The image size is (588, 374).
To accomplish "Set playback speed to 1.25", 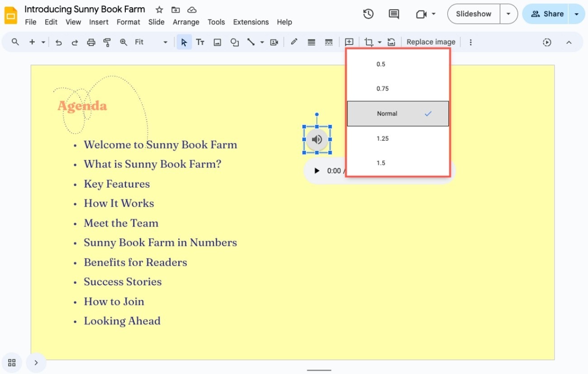I will (398, 139).
